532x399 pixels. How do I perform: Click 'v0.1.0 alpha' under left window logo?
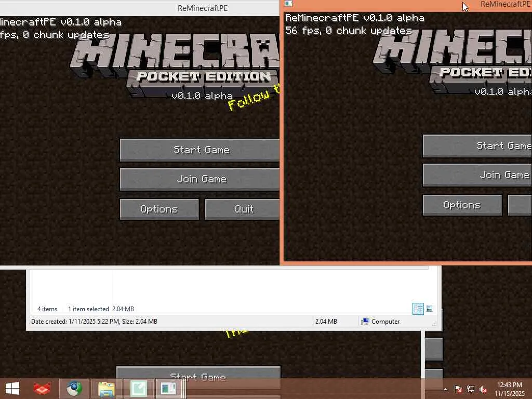click(202, 96)
